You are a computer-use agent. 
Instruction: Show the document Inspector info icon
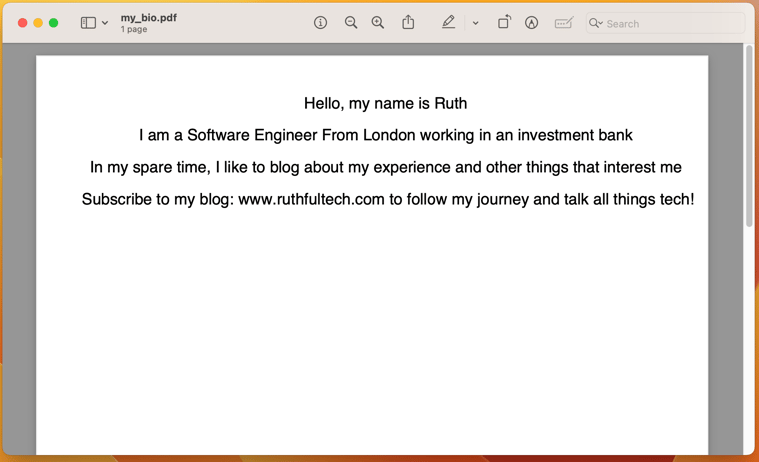pos(320,22)
